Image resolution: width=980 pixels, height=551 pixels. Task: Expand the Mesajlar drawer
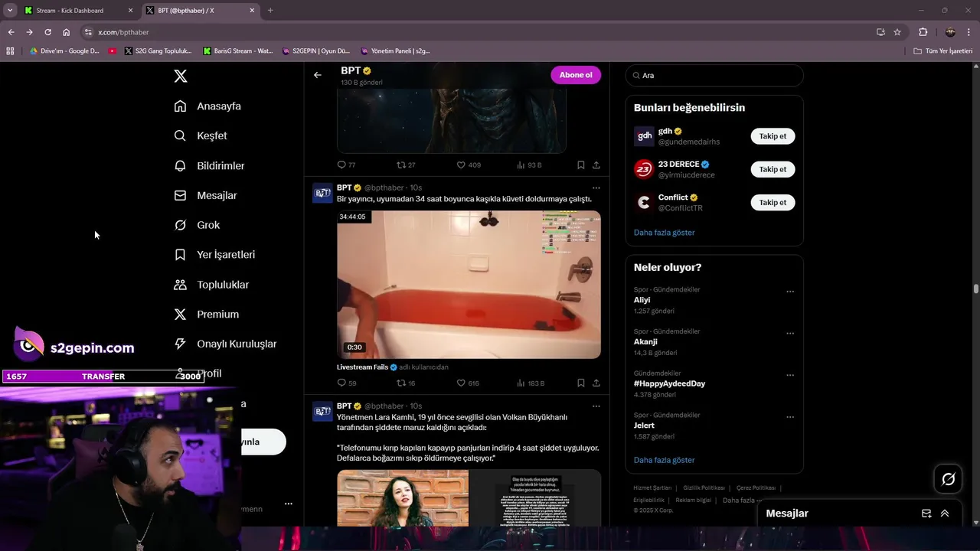coord(945,514)
